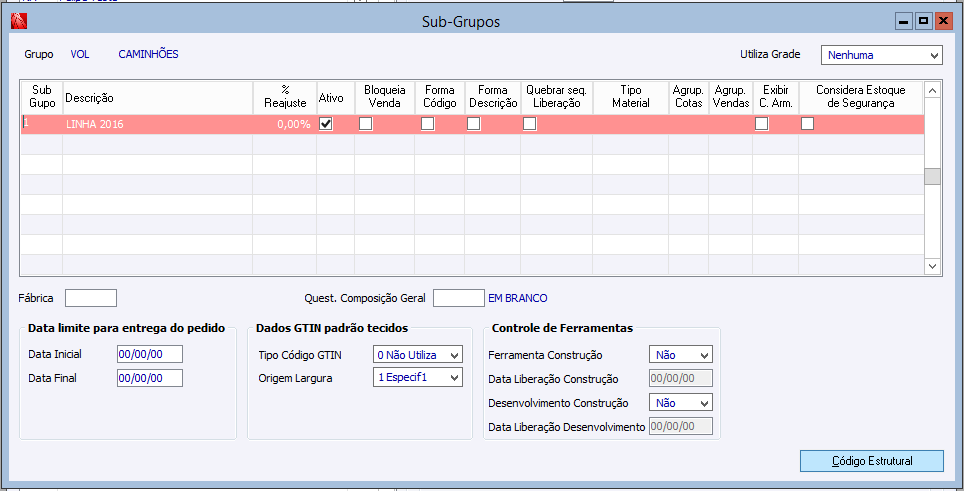The width and height of the screenshot is (964, 491).
Task: Check Considera Estoque de Segurança box
Action: (807, 124)
